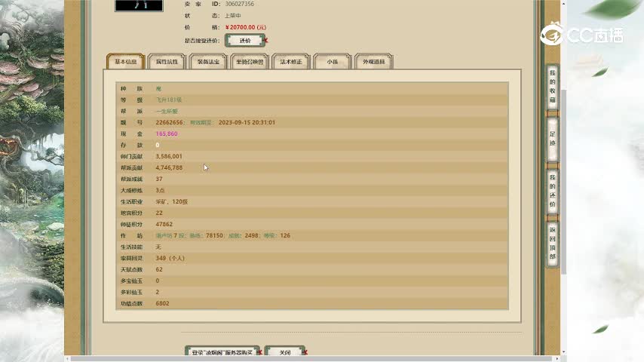
Task: View the 坐骑召唤兽 tab
Action: pyautogui.click(x=250, y=62)
